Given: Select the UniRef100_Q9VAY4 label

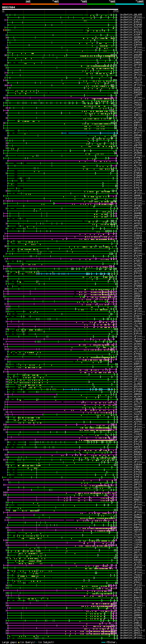Looking at the screenshot, I should [131, 613].
